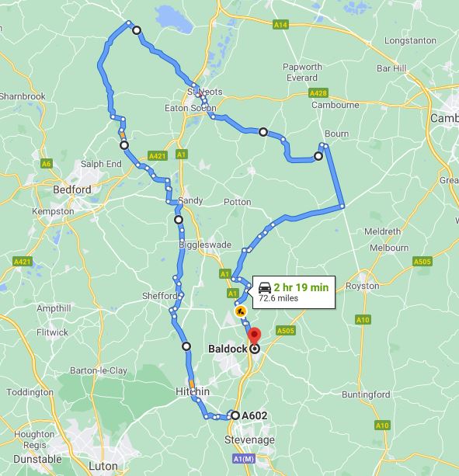Click the A14 road shield
Screen dimensions: 459x476
click(280, 25)
